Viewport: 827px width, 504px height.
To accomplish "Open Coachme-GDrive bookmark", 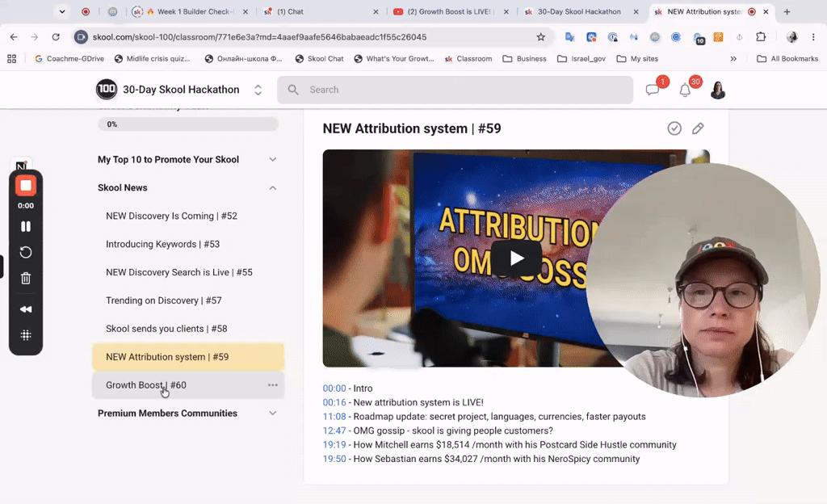I will pos(69,58).
